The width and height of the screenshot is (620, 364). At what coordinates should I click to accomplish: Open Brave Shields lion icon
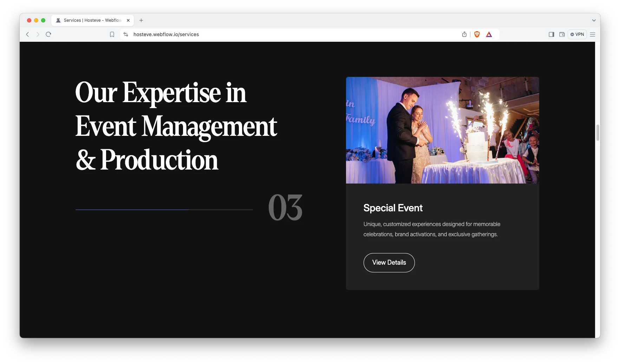click(x=477, y=34)
